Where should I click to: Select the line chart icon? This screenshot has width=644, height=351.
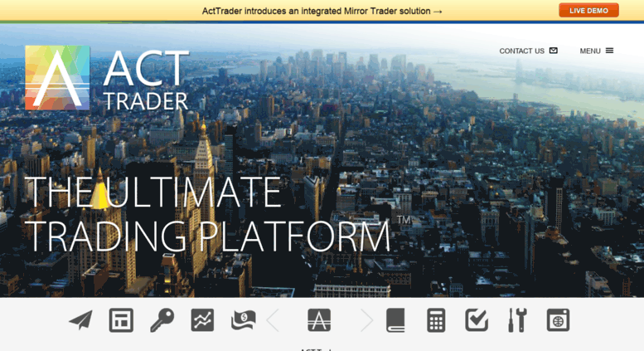pos(202,319)
